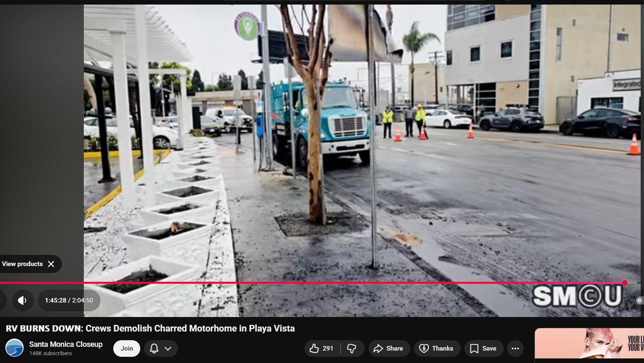Click the dislike thumbs-down icon
Screen dimensions: 644x363
352,348
